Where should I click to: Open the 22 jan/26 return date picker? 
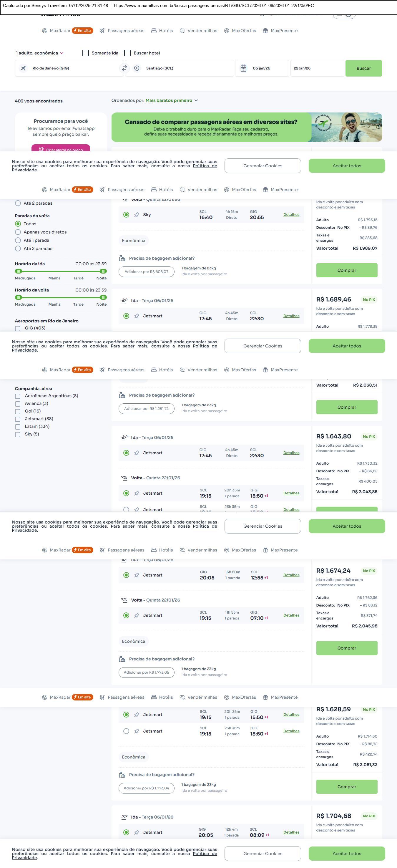tap(317, 68)
